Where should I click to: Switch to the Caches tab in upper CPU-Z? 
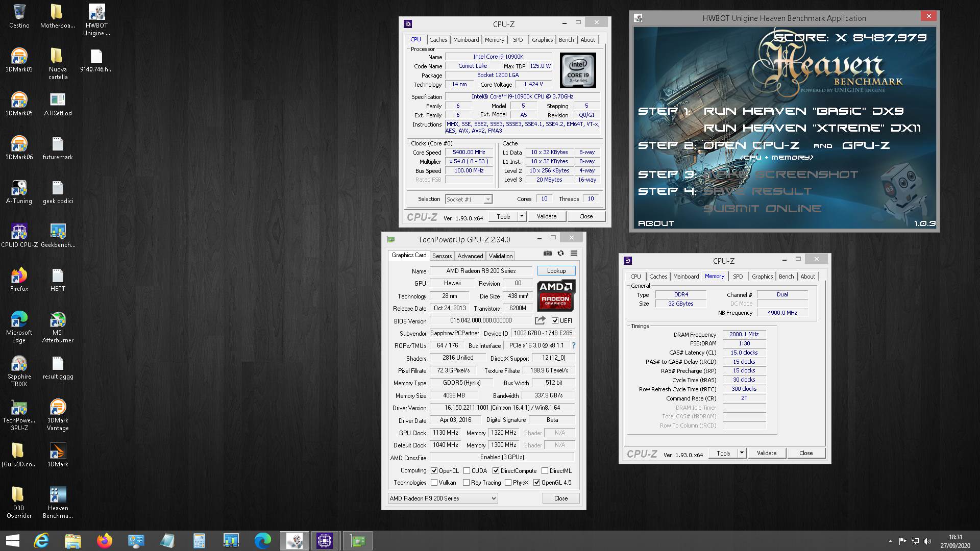tap(438, 40)
